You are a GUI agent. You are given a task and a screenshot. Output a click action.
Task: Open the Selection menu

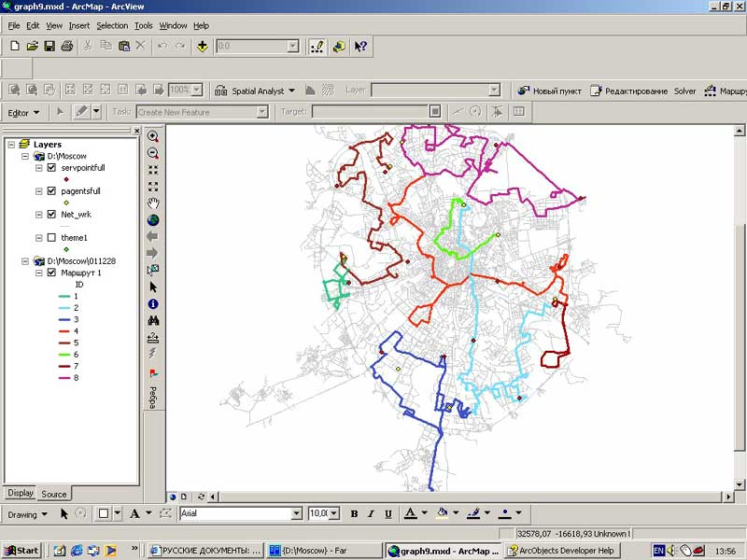pos(112,26)
